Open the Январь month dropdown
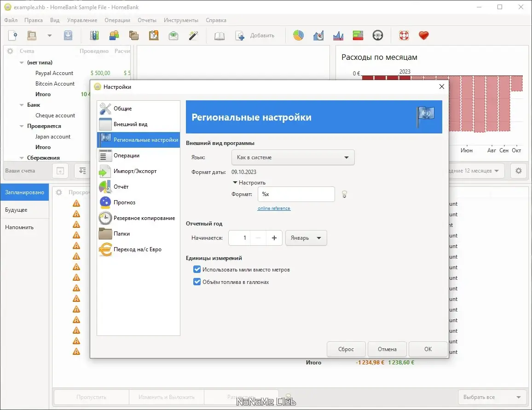 point(306,238)
